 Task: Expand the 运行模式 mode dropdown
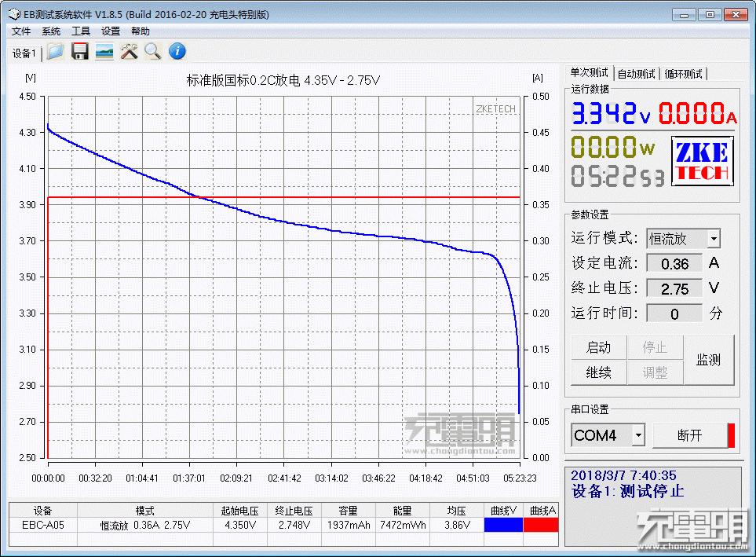point(713,239)
